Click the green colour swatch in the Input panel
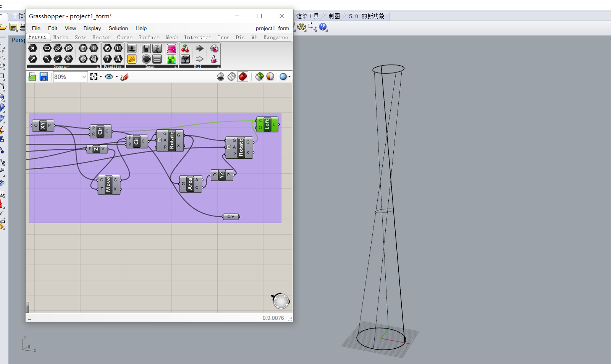The width and height of the screenshot is (611, 364). coord(171,59)
